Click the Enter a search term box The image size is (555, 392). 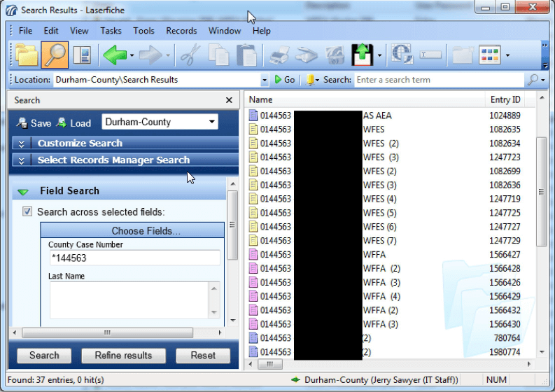tap(440, 80)
